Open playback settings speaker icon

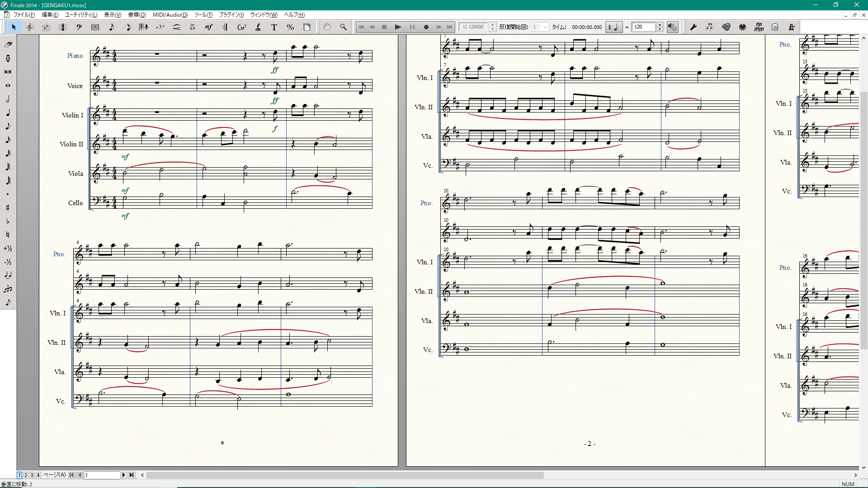(673, 27)
